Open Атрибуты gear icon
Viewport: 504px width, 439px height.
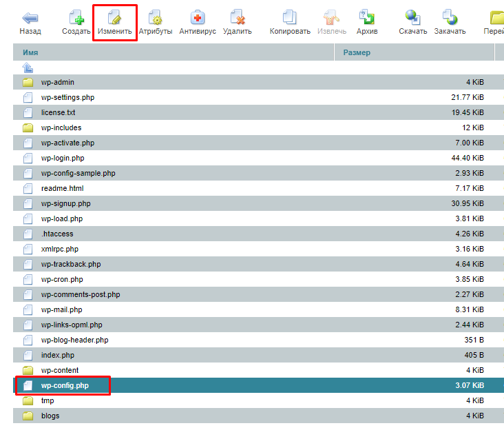pos(155,17)
